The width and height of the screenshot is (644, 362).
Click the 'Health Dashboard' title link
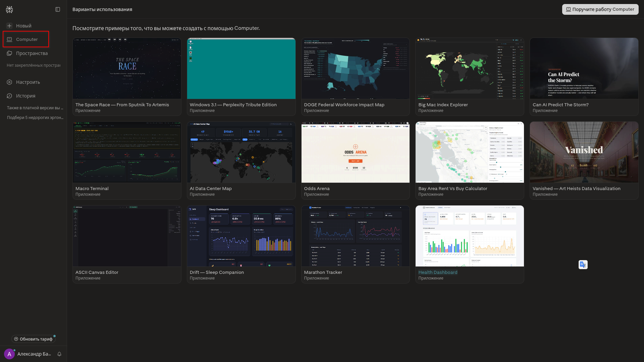coord(438,272)
